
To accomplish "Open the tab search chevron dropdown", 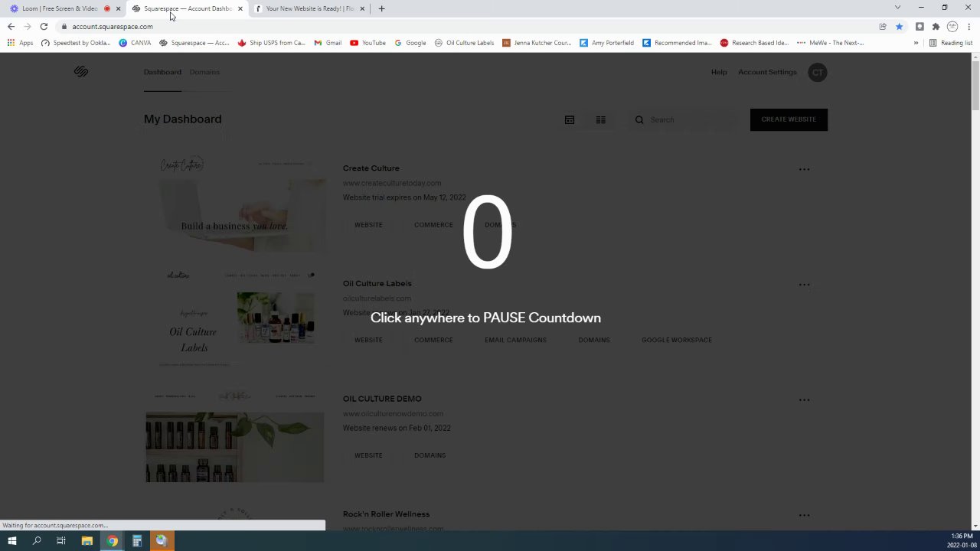I will 897,8.
